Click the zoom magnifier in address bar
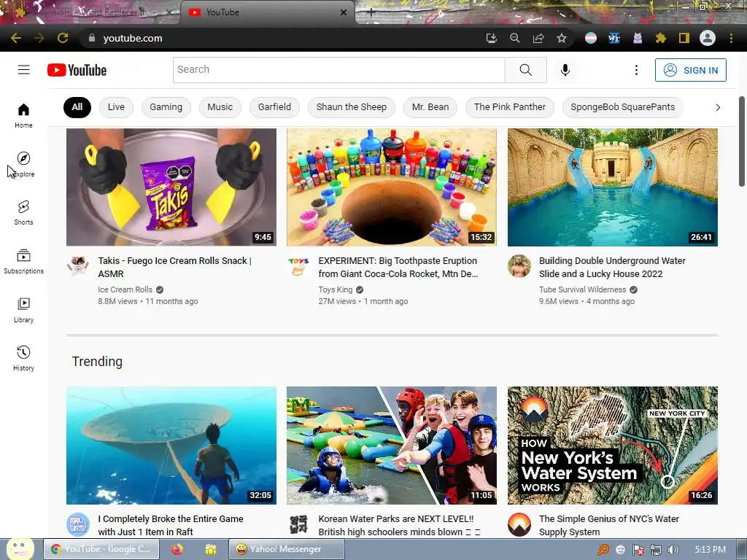747x560 pixels. pyautogui.click(x=514, y=38)
